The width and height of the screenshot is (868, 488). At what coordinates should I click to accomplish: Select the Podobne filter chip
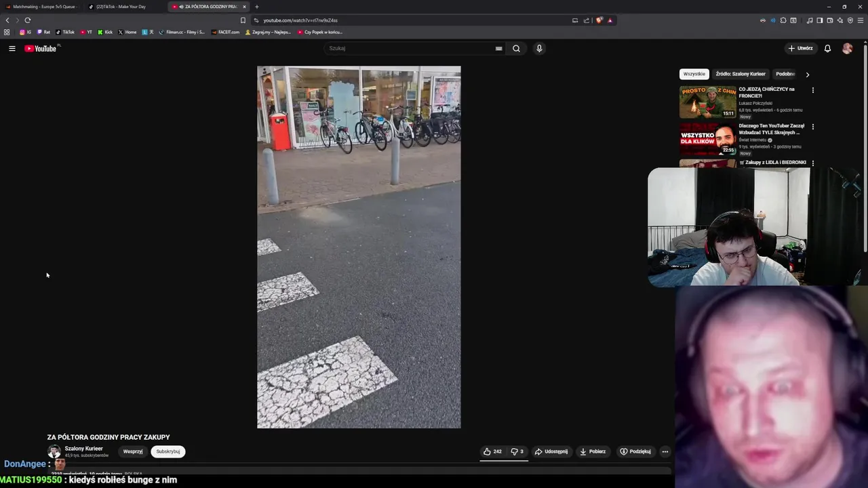click(785, 74)
